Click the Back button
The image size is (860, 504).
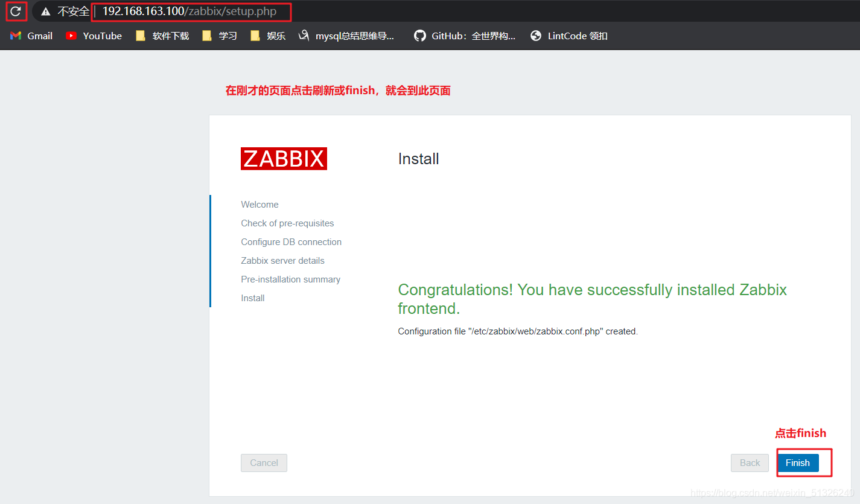tap(750, 463)
